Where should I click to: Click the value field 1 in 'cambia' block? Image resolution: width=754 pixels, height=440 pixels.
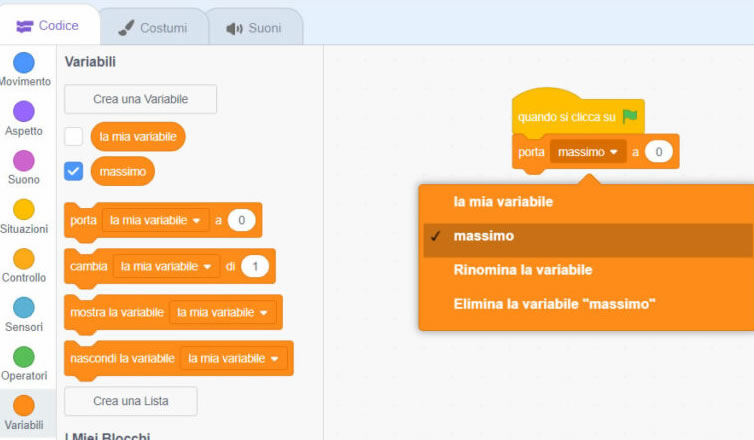pos(255,266)
